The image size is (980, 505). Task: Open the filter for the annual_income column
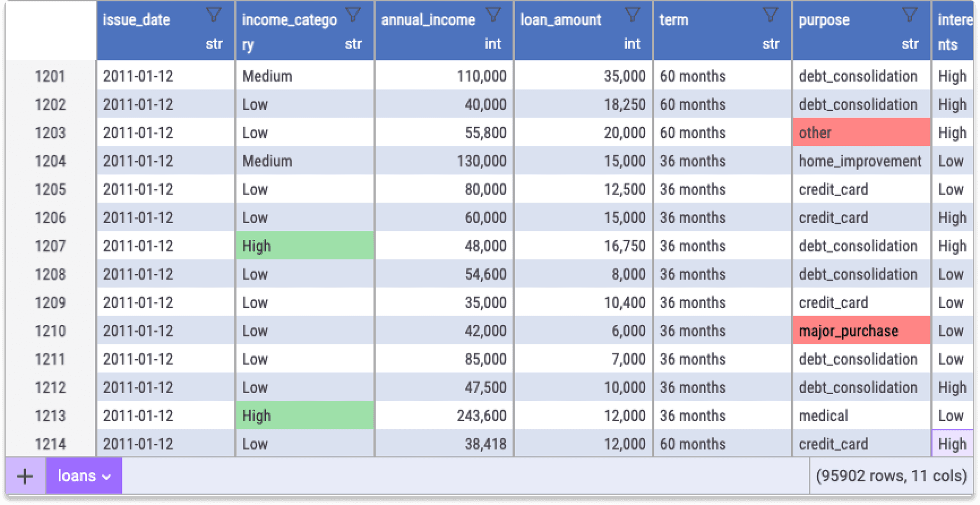tap(493, 14)
